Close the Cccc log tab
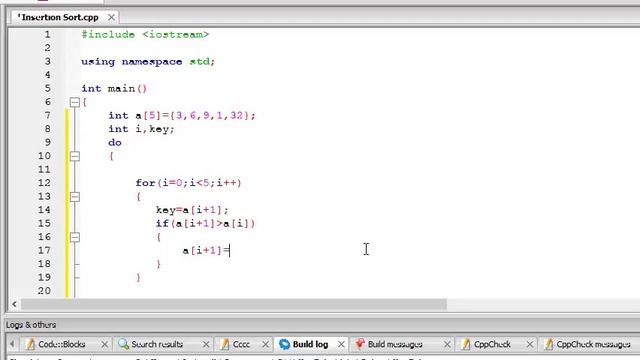 (x=265, y=344)
